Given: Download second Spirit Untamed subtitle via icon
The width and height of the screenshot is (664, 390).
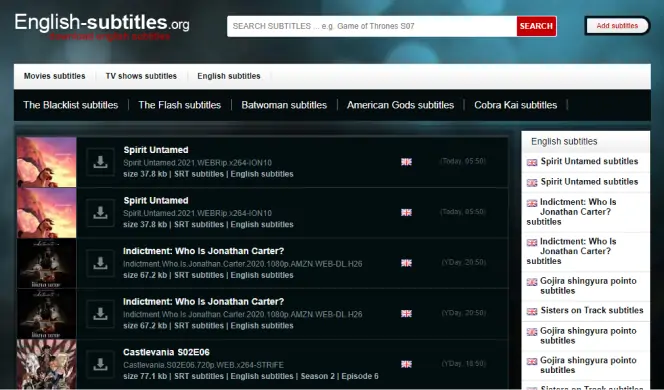Looking at the screenshot, I should click(100, 213).
